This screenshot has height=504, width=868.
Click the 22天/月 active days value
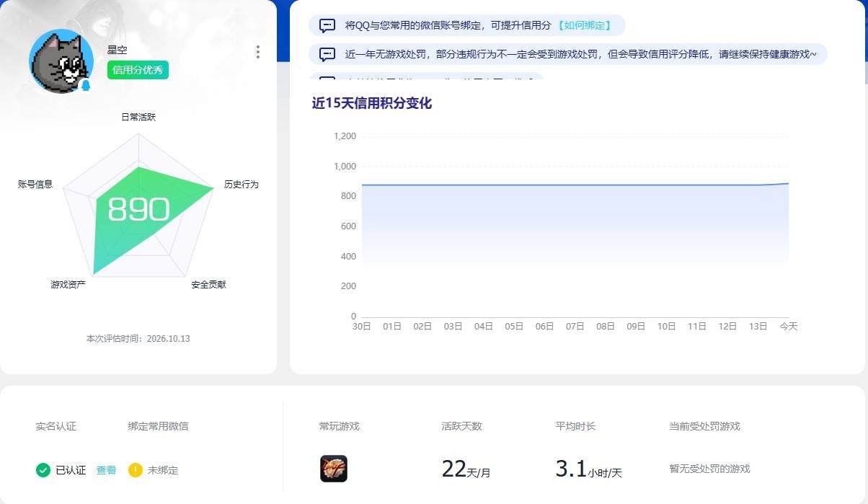tap(466, 469)
